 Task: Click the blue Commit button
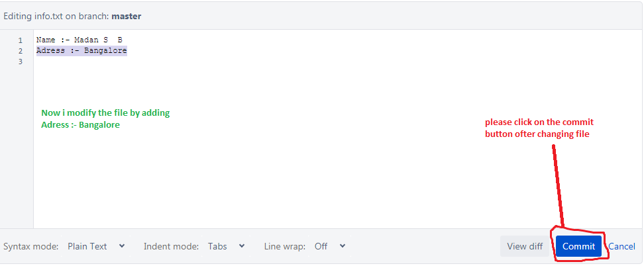(x=578, y=246)
